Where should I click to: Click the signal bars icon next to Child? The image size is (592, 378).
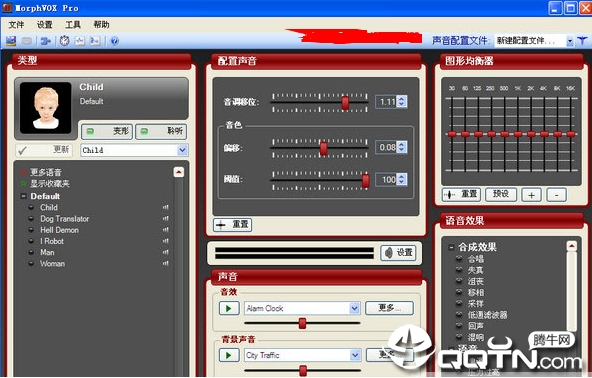click(x=165, y=207)
